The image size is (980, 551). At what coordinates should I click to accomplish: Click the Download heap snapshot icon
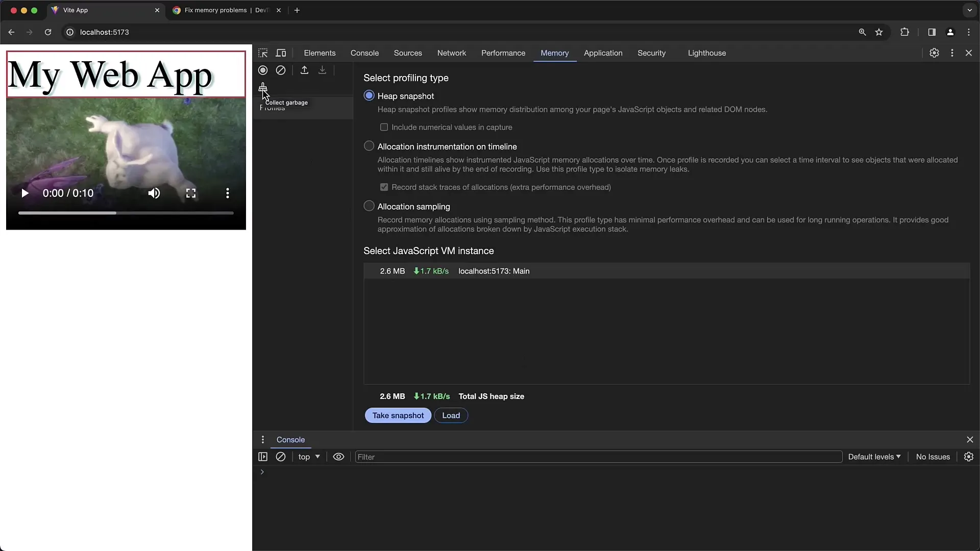[x=323, y=70]
